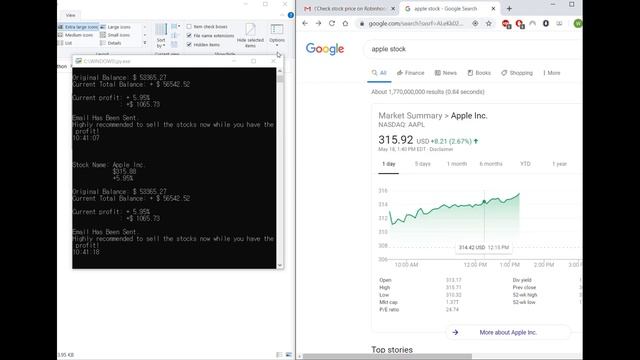This screenshot has height=360, width=640.
Task: Click the gray arc extension icon
Action: tap(533, 24)
